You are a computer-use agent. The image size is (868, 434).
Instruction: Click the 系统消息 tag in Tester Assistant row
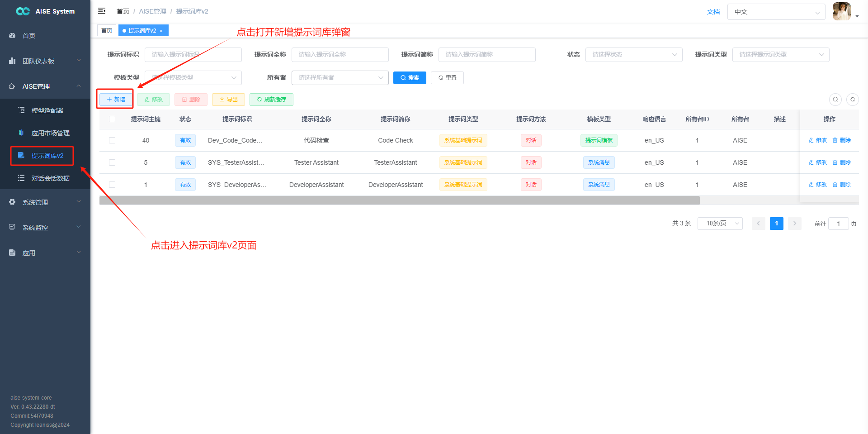click(599, 162)
